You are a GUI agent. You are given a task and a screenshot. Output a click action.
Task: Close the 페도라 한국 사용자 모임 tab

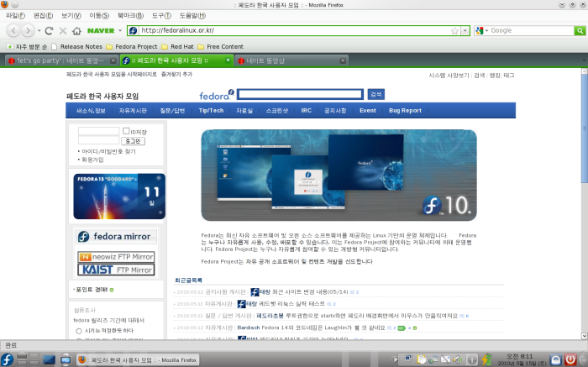[228, 60]
